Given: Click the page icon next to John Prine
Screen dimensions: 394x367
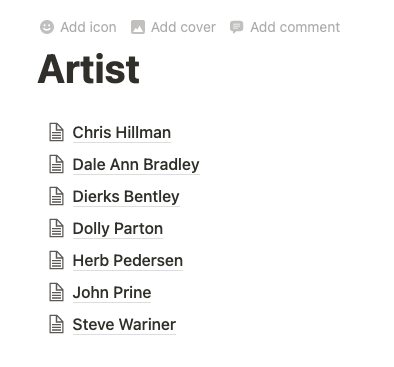Looking at the screenshot, I should (56, 292).
